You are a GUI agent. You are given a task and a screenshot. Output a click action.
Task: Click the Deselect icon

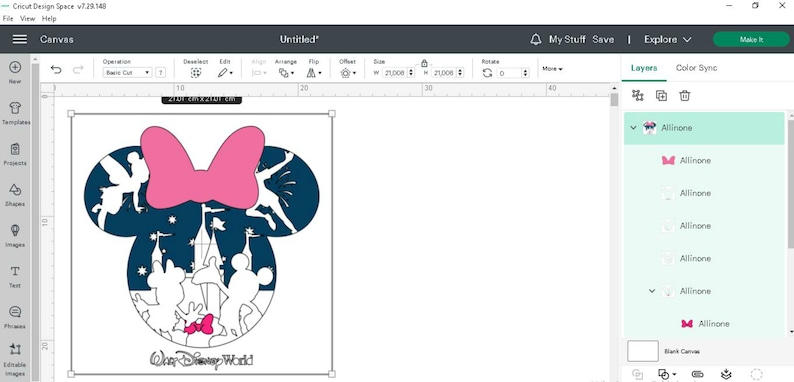click(195, 73)
